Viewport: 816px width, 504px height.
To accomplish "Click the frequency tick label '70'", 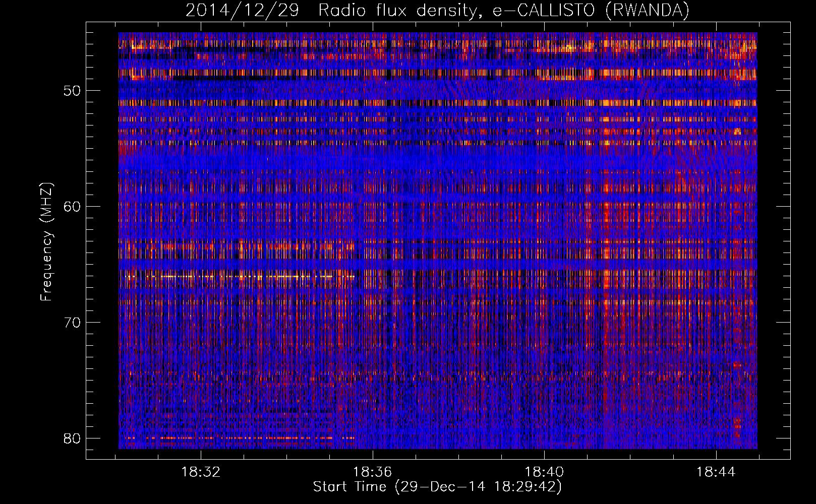I will [73, 323].
